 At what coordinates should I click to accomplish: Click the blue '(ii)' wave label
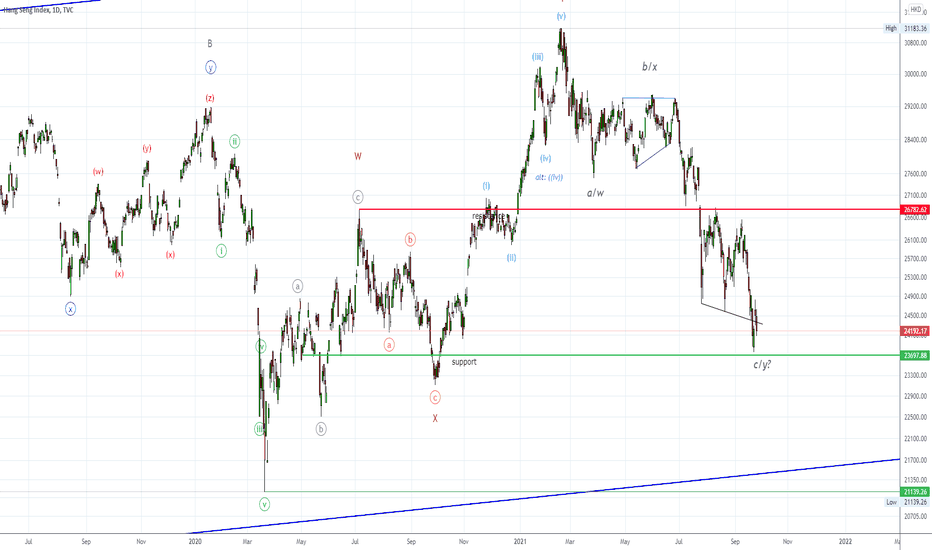coord(512,257)
